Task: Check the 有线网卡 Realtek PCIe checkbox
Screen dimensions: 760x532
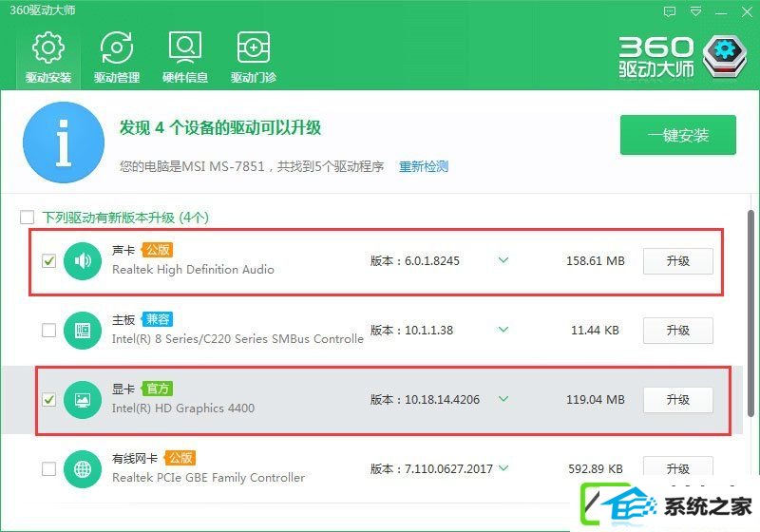Action: click(49, 468)
